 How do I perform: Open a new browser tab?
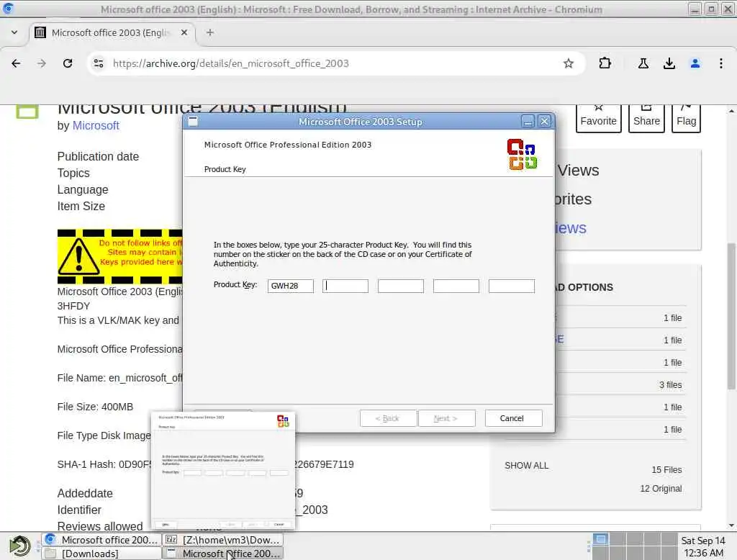tap(210, 32)
